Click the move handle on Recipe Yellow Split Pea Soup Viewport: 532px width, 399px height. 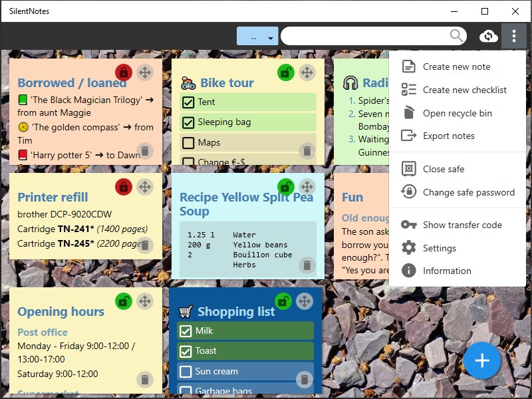click(x=307, y=187)
